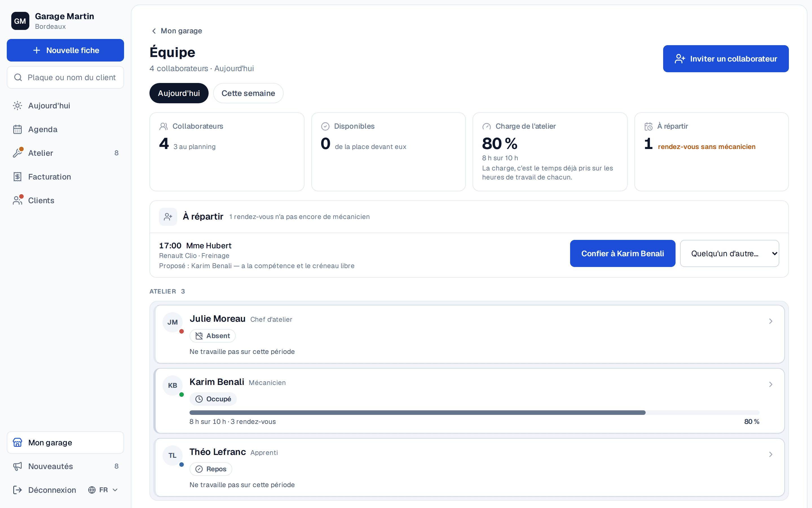The image size is (812, 508).
Task: Click the Agenda calendar icon
Action: click(x=17, y=129)
